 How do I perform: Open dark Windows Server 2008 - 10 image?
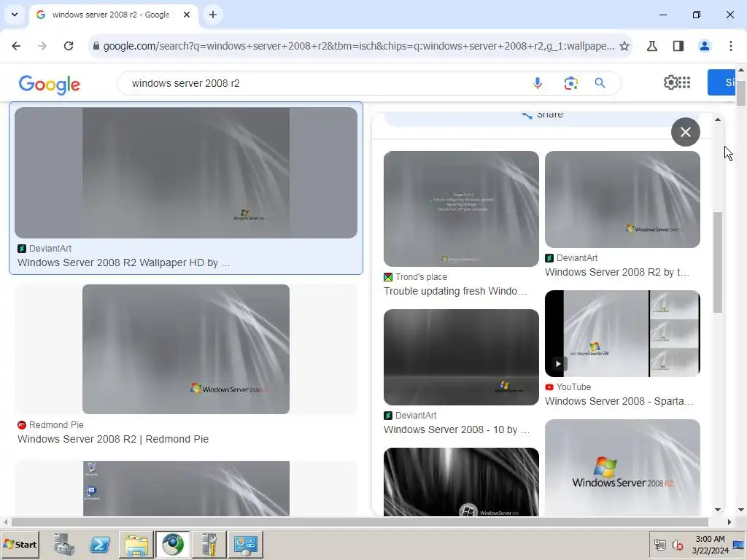point(461,357)
